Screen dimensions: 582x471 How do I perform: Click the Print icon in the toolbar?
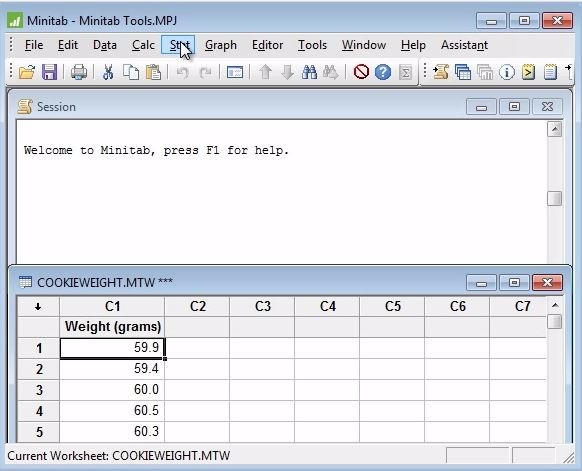79,72
